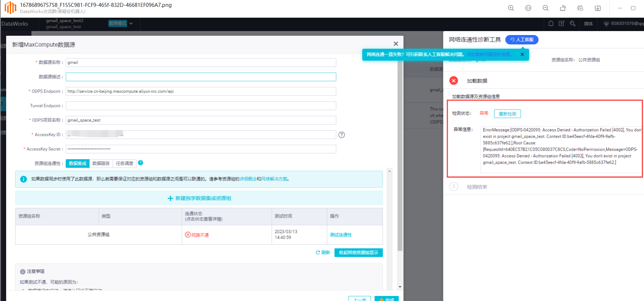Click the 网络不通 status to view details
This screenshot has height=301, width=644.
pos(197,235)
